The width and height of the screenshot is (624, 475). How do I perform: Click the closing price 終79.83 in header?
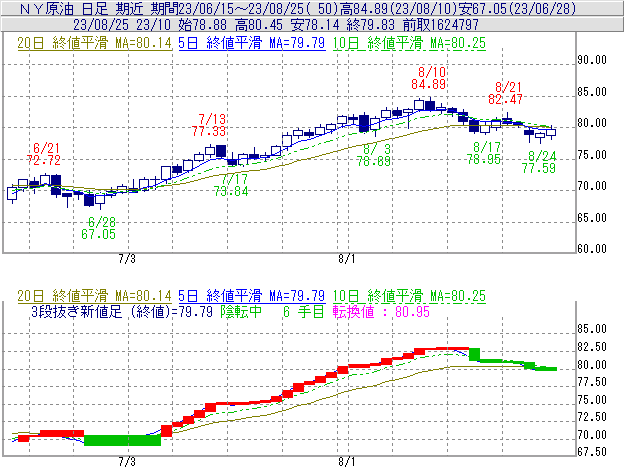[x=370, y=25]
